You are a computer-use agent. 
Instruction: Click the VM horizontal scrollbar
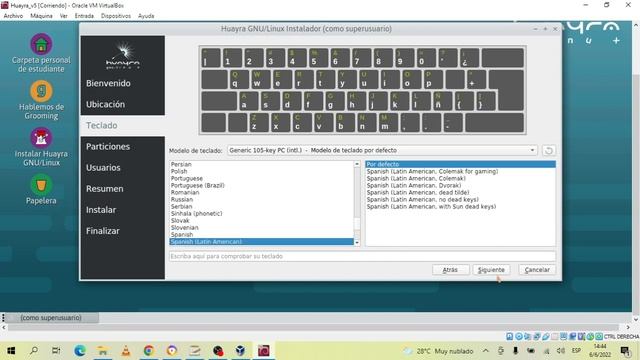313,327
